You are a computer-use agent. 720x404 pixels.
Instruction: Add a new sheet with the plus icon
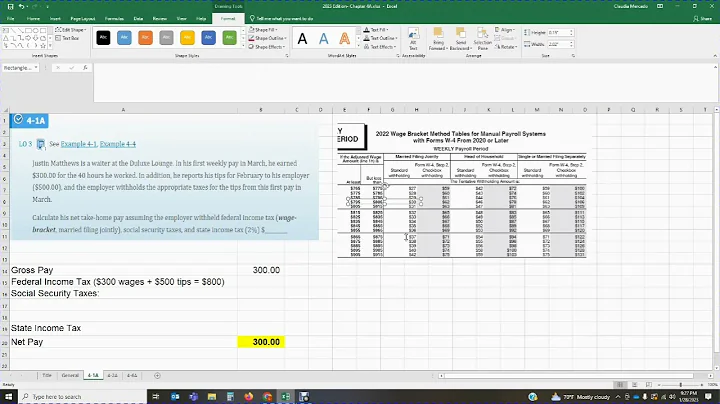coord(158,376)
